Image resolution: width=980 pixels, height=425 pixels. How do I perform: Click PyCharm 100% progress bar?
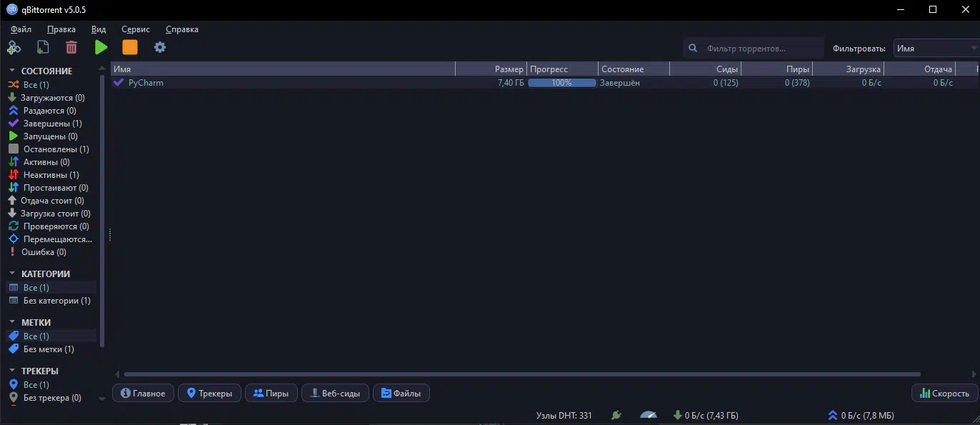pos(561,83)
